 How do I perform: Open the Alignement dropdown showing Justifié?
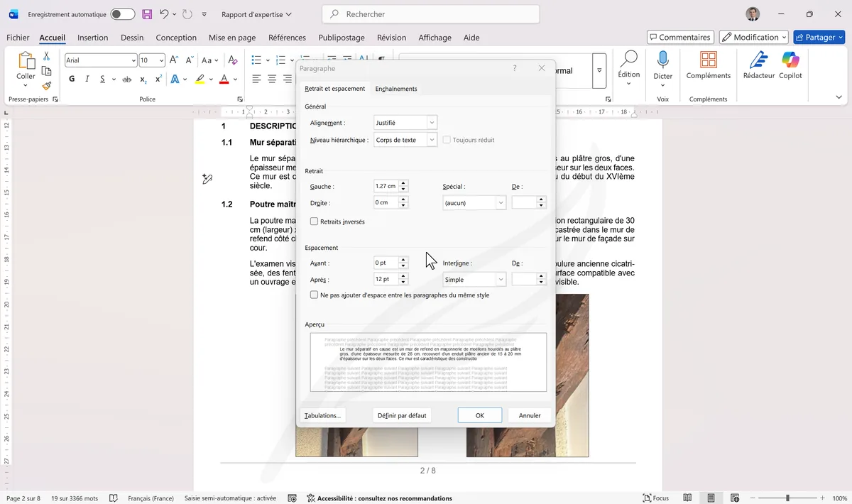tap(405, 122)
